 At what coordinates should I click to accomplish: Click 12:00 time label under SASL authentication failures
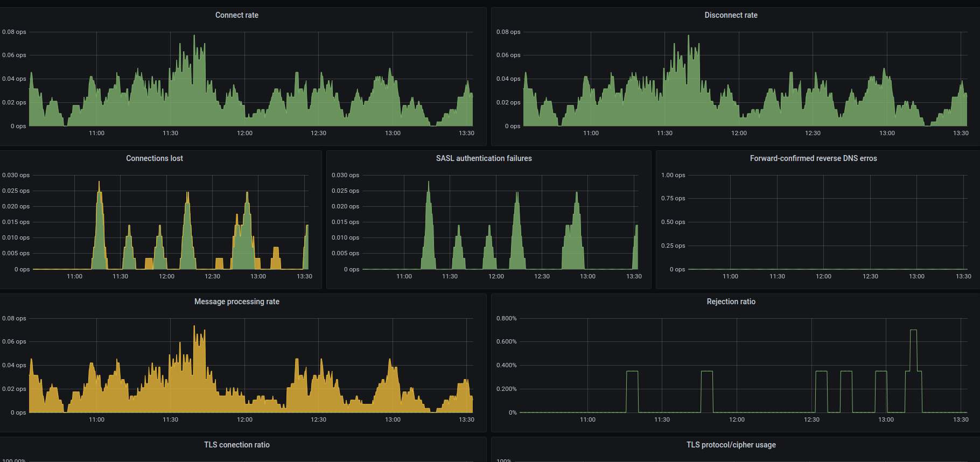pos(496,276)
